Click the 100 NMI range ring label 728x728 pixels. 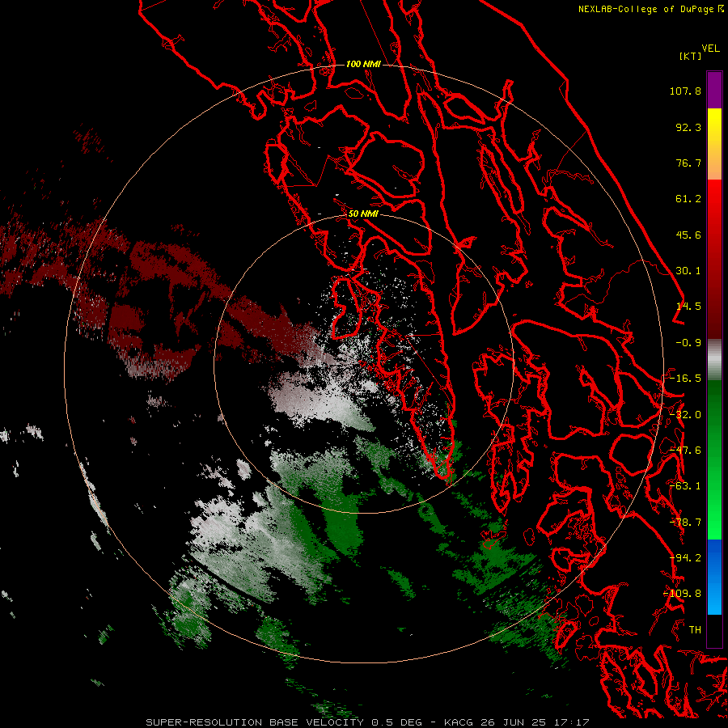point(363,64)
